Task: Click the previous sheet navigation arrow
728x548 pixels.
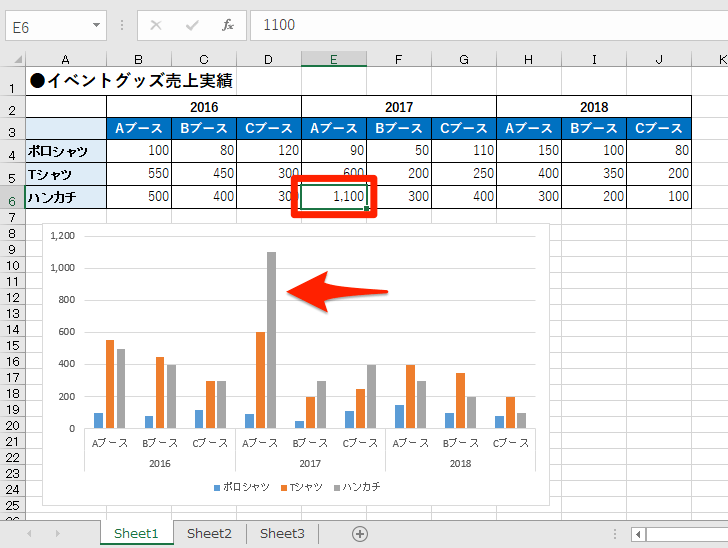Action: click(x=29, y=534)
